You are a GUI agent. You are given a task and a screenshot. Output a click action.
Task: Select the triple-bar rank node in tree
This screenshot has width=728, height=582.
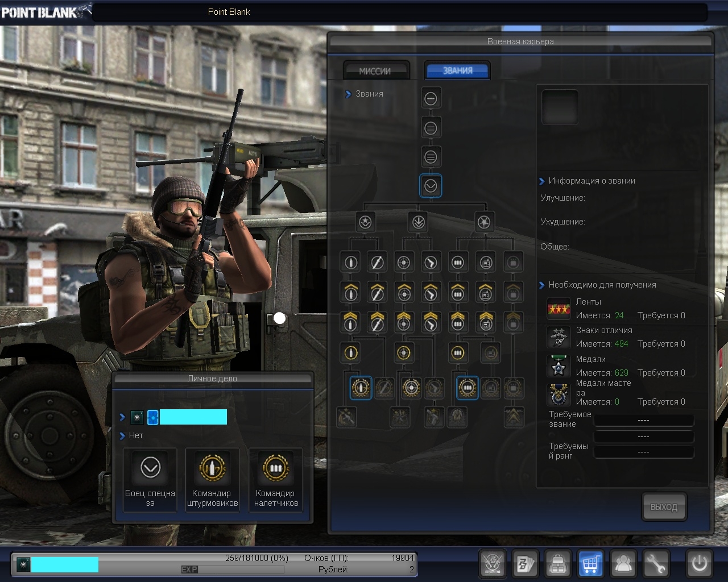tap(431, 157)
